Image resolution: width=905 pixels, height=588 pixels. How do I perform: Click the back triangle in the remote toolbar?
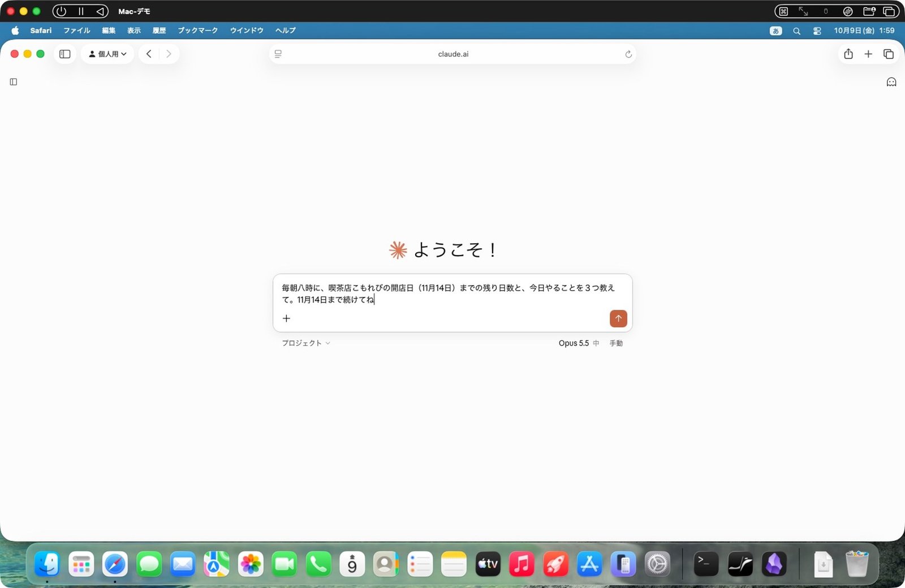(100, 11)
